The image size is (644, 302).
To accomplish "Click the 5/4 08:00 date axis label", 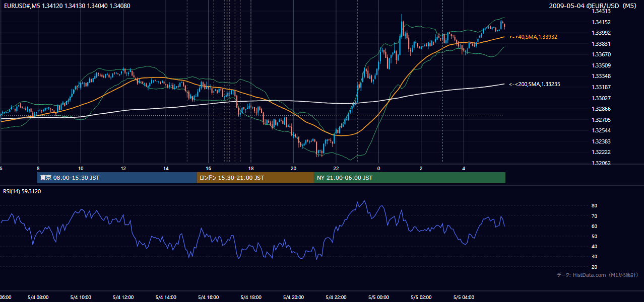I will (x=38, y=297).
